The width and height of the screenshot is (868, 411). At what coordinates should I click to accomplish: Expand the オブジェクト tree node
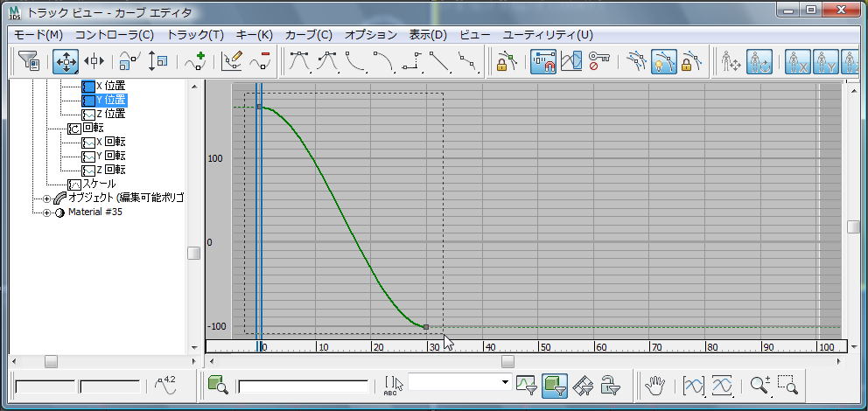pos(46,199)
